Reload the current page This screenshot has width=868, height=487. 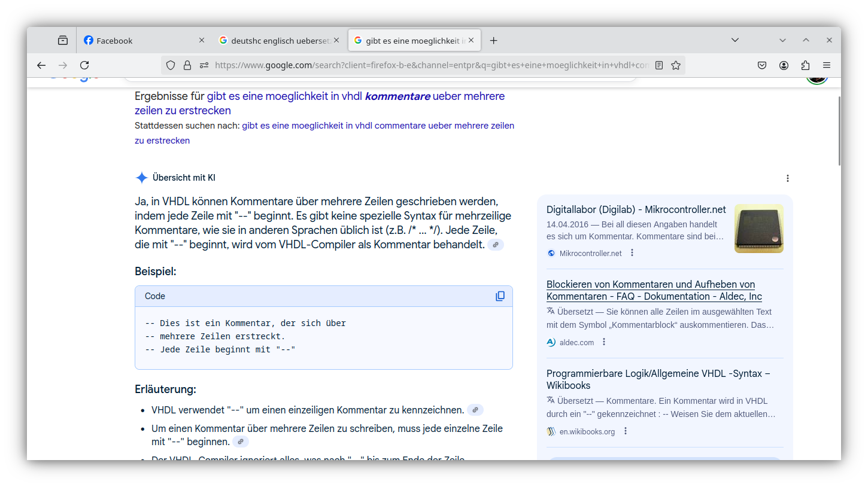[x=84, y=65]
